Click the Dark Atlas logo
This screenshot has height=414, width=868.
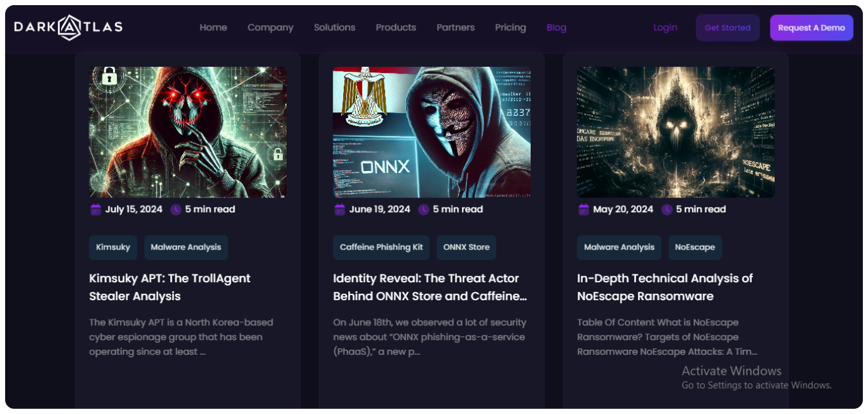68,27
